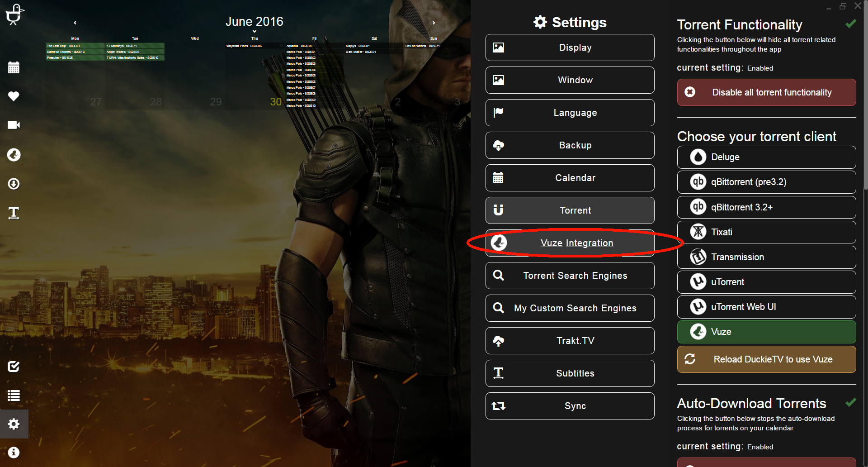The height and width of the screenshot is (467, 868).
Task: Restore down the DuckieTV window
Action: [843, 6]
